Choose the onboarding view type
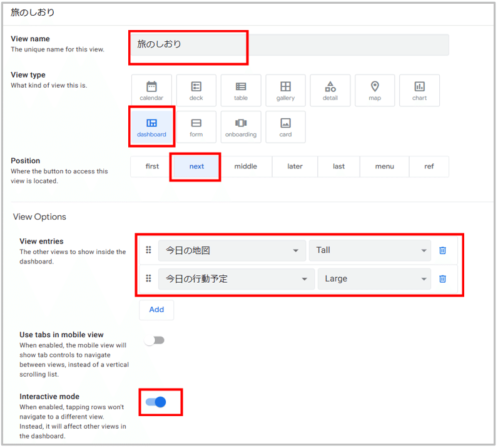Viewport: 498px width, 448px height. click(x=241, y=127)
